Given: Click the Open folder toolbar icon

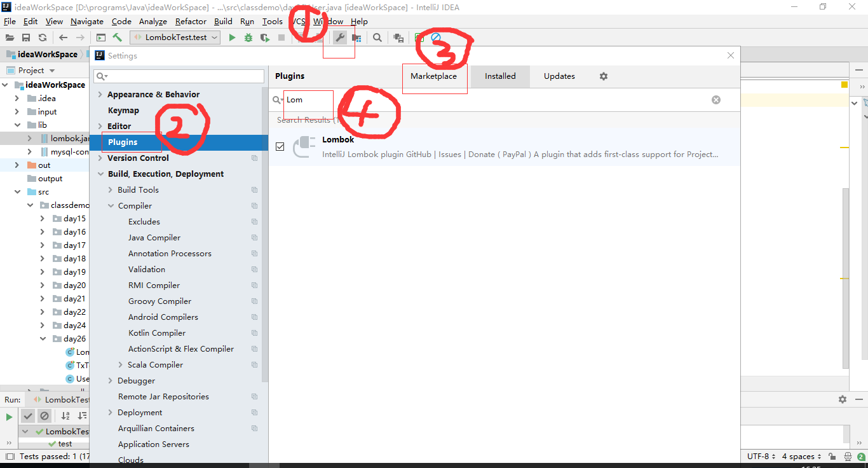Looking at the screenshot, I should pyautogui.click(x=10, y=38).
